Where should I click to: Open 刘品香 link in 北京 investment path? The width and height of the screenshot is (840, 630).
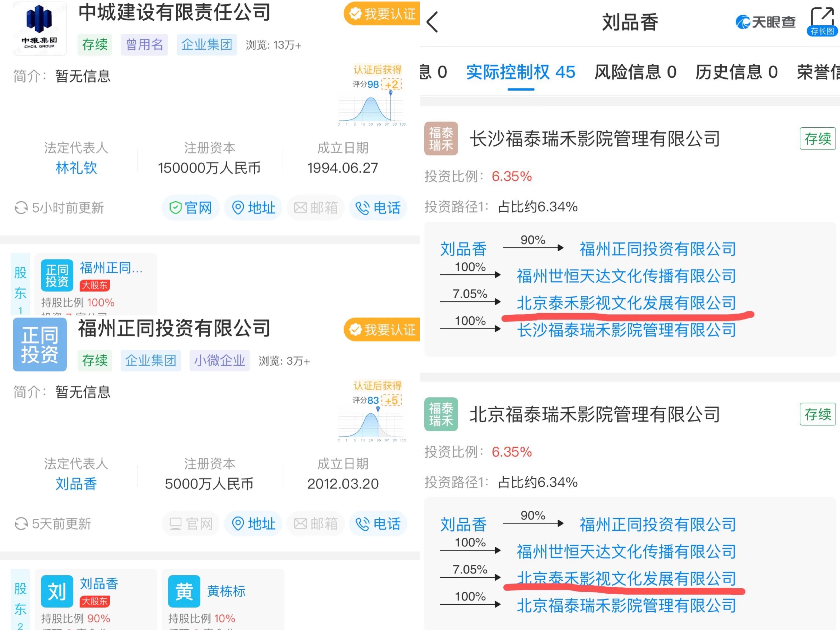point(463,524)
